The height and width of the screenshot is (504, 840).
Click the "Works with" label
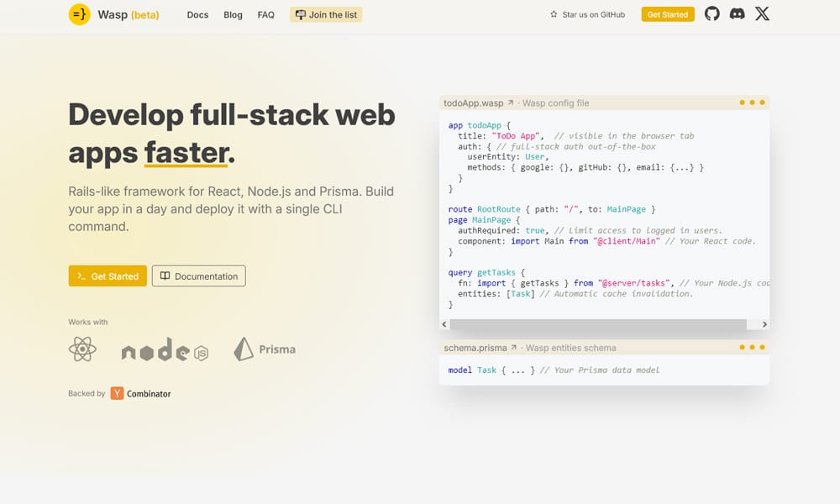[x=88, y=322]
